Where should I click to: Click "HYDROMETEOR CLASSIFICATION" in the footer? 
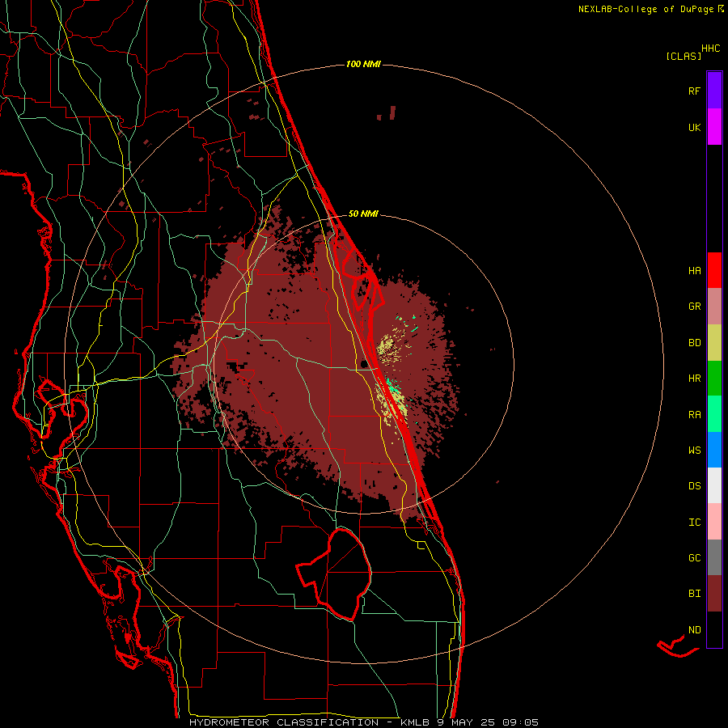(x=284, y=722)
